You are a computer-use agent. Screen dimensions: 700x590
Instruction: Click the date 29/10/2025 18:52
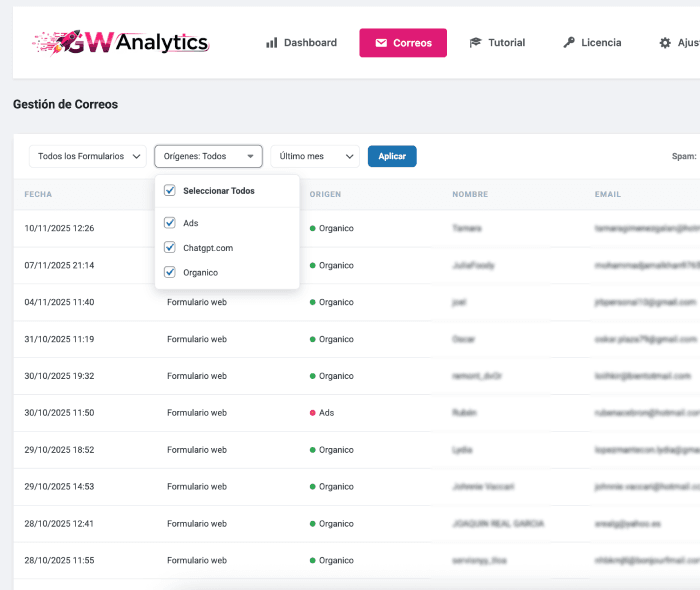(59, 450)
